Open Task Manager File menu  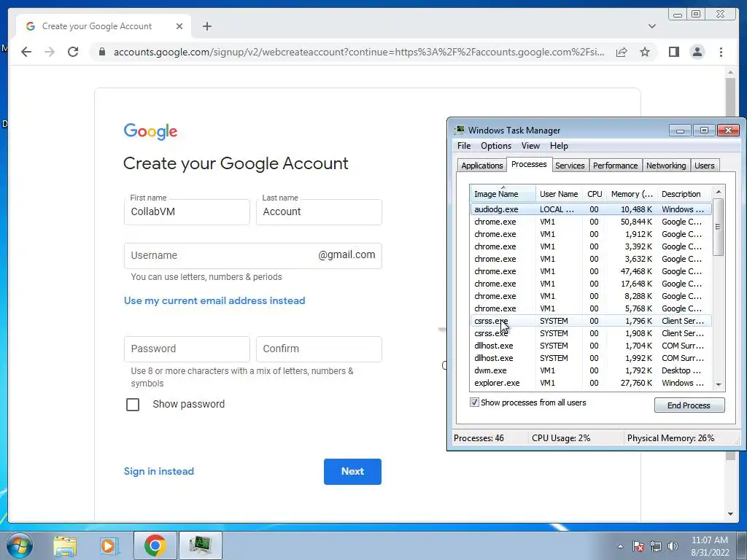click(x=464, y=146)
